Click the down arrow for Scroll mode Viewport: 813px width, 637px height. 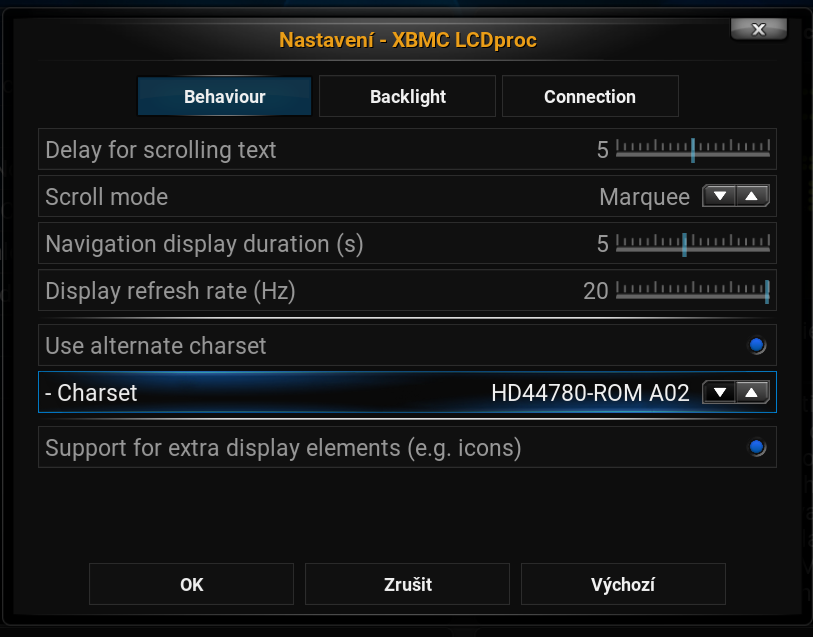click(720, 197)
